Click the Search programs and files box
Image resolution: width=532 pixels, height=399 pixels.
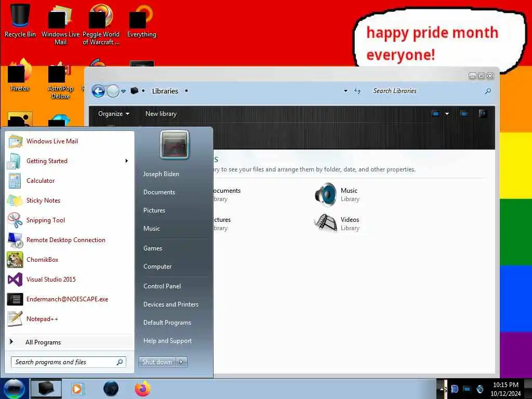click(69, 362)
